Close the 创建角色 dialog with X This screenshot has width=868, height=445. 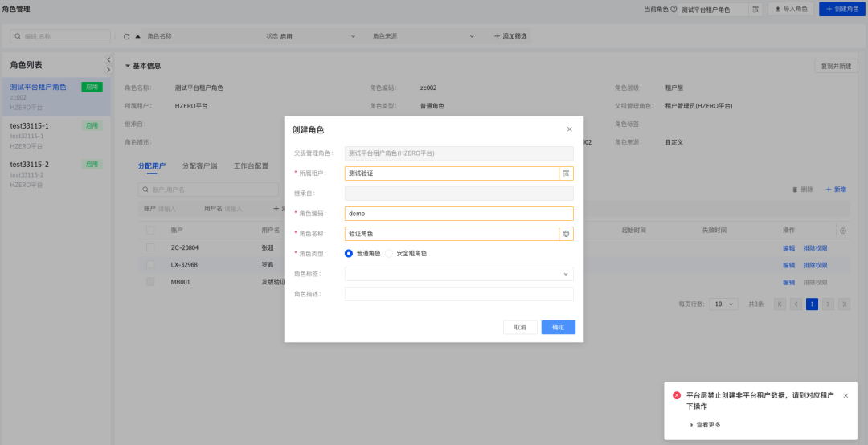coord(570,129)
